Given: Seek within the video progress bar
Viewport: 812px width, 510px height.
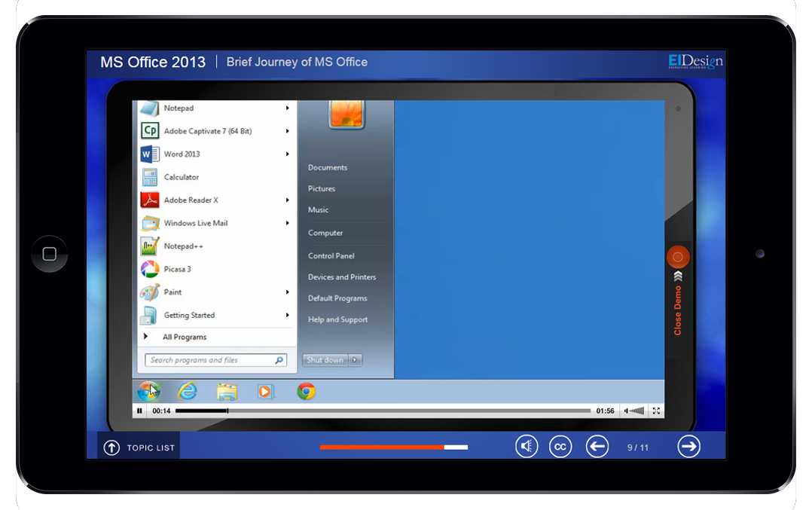Looking at the screenshot, I should pos(383,411).
